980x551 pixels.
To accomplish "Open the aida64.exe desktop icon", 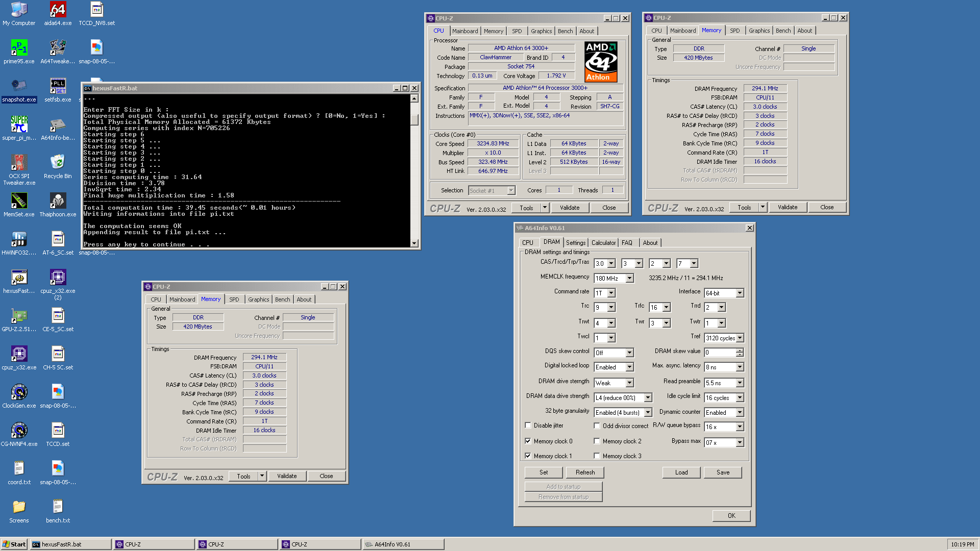I will [58, 14].
